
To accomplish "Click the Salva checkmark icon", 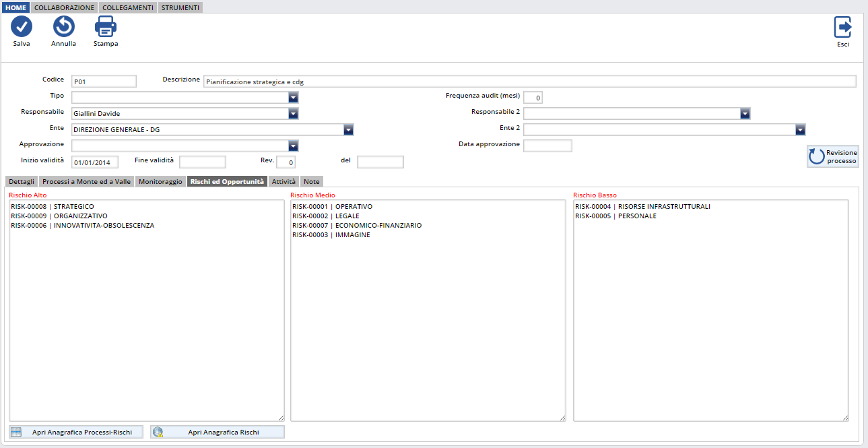I will tap(22, 27).
